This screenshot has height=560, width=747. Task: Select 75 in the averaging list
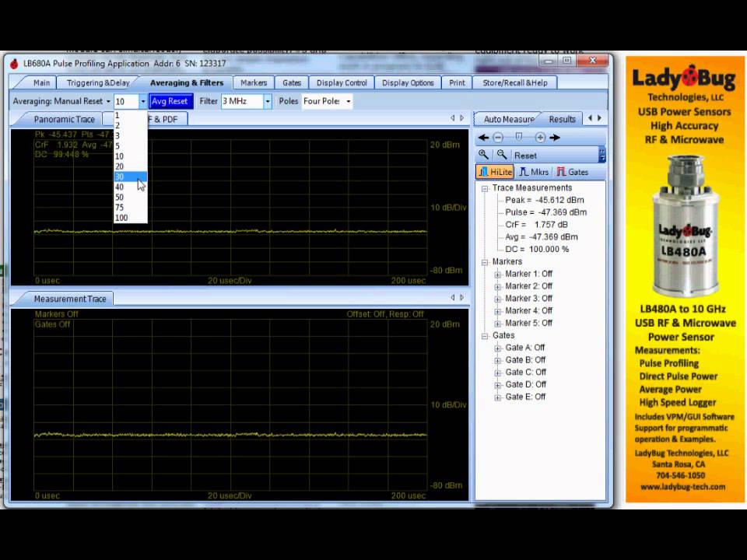coord(131,208)
